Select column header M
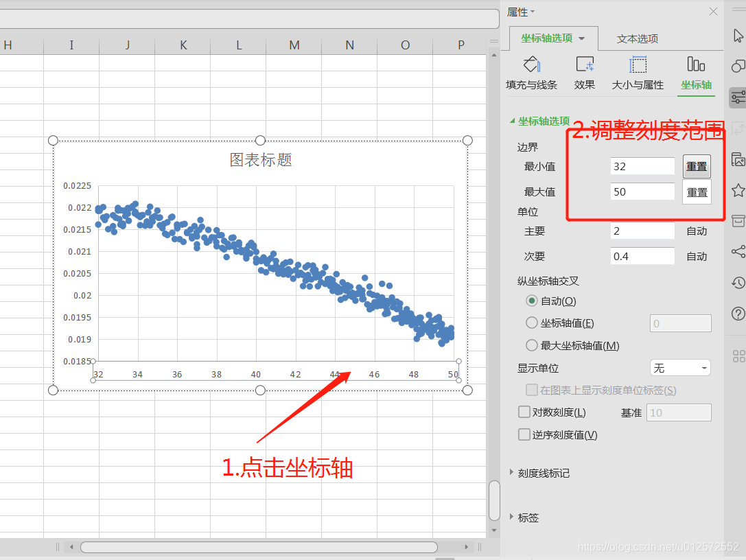The image size is (746, 560). (x=294, y=45)
